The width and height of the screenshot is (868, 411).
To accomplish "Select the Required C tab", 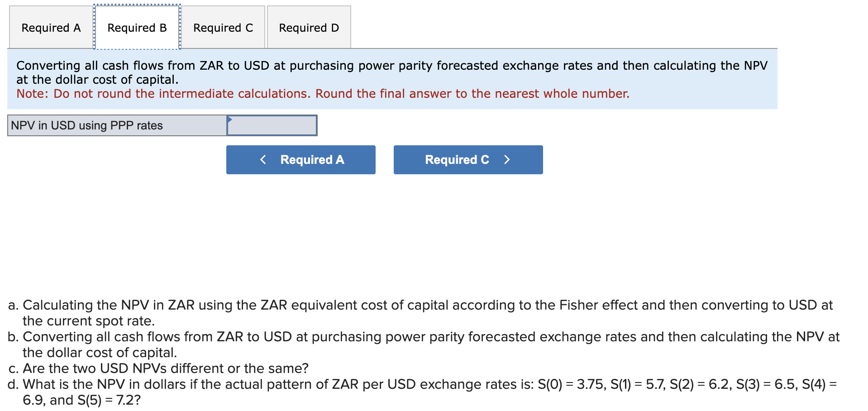I will point(223,28).
